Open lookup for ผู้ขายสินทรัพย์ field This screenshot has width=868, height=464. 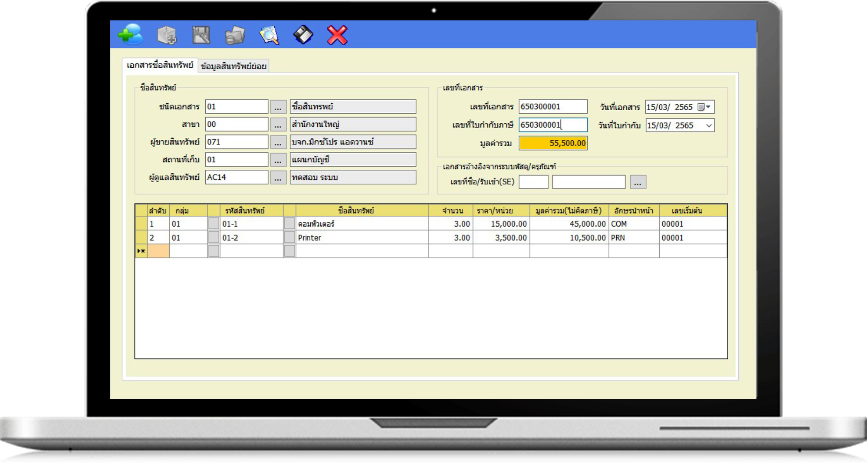[x=278, y=142]
